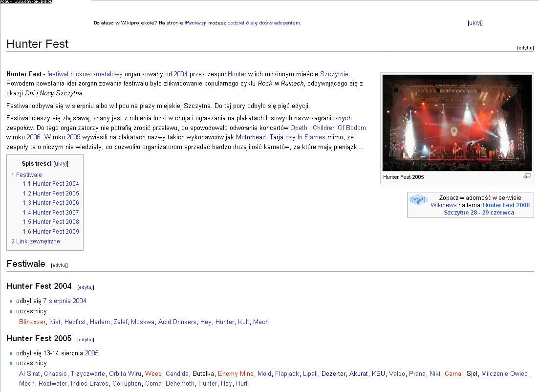539x392 pixels.
Task: Jump to section 1.3 Hunter Fest 2006
Action: pyautogui.click(x=51, y=203)
